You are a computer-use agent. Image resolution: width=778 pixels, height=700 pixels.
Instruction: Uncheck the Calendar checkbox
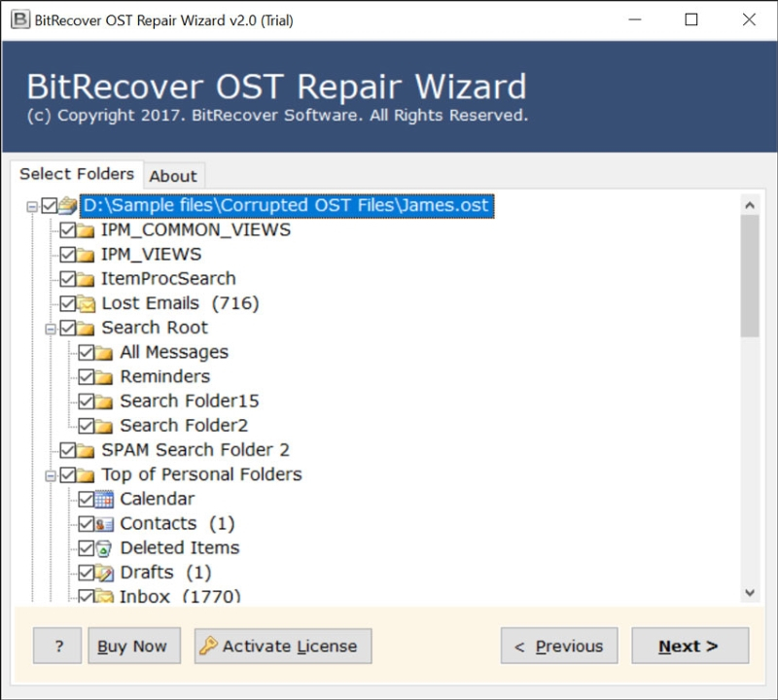point(87,499)
